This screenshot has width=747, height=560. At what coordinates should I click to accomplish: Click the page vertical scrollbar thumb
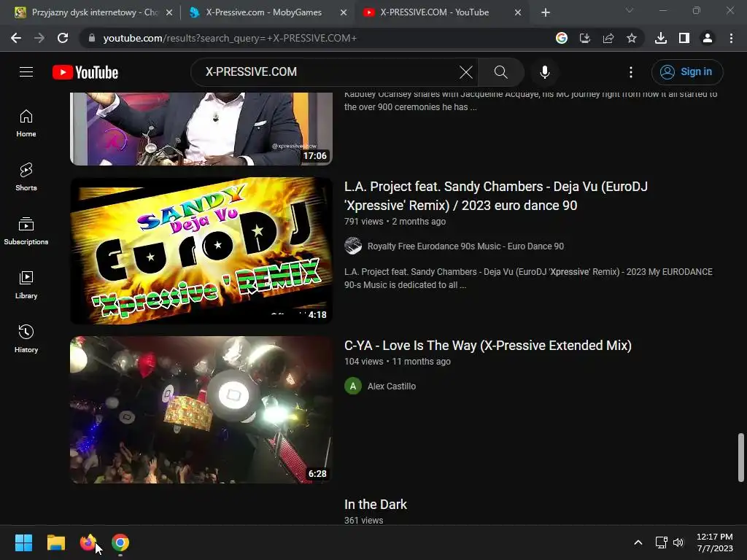[741, 457]
